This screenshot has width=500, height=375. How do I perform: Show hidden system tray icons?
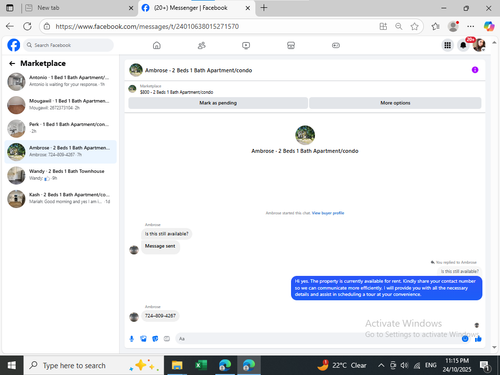(x=381, y=365)
